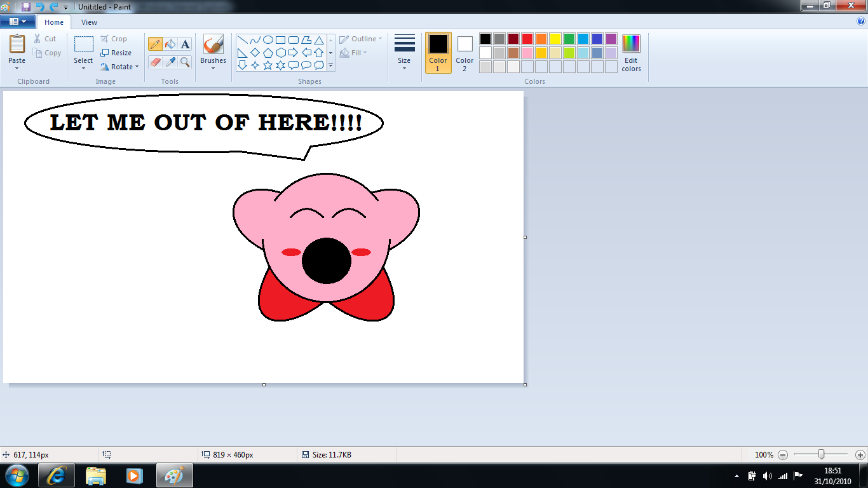Image resolution: width=868 pixels, height=488 pixels.
Task: Choose the Left arrow shape
Action: 306,52
